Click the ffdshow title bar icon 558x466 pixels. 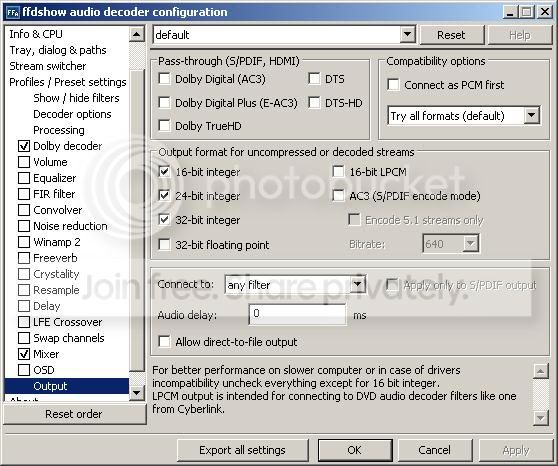click(13, 12)
